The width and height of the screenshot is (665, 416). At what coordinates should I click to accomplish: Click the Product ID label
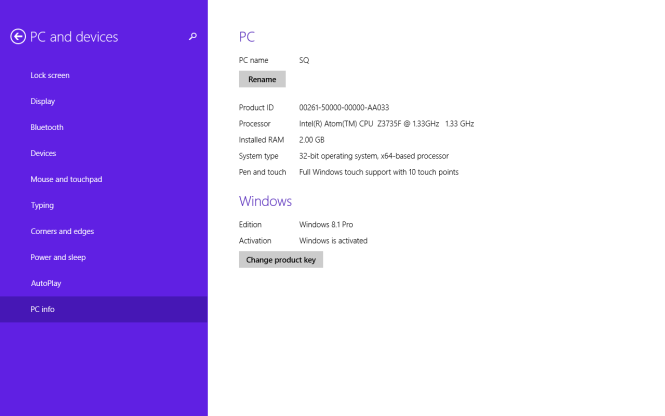(256, 107)
